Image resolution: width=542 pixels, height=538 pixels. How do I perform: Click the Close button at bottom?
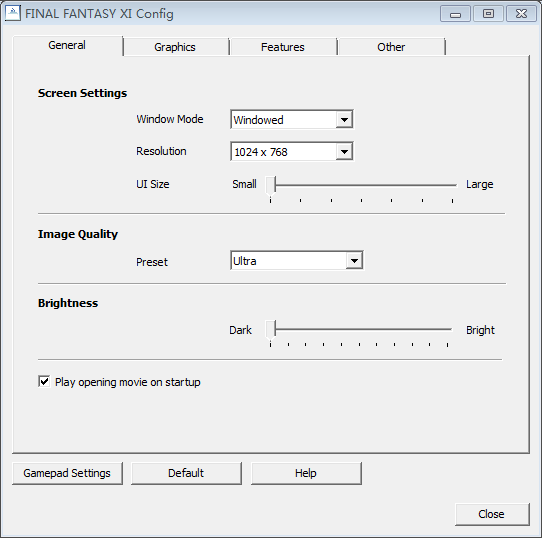tap(492, 514)
